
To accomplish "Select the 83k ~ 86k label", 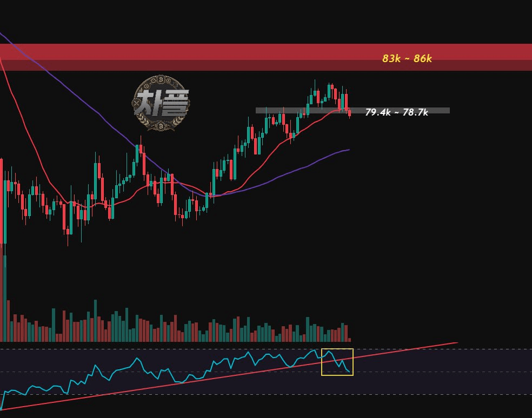I will (x=407, y=59).
